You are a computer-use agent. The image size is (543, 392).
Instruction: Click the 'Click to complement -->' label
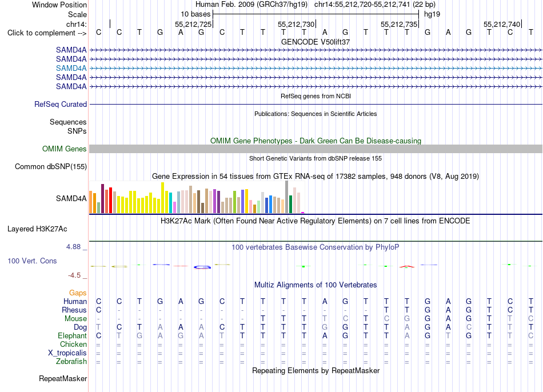click(x=47, y=33)
